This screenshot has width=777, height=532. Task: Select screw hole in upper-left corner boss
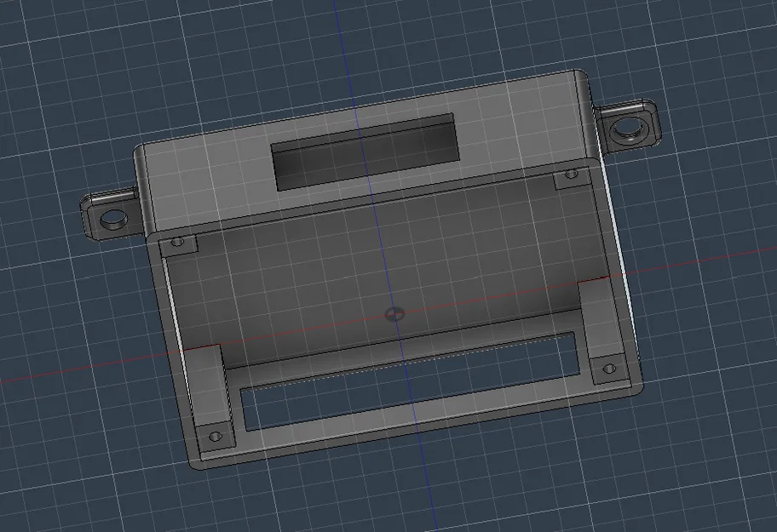pos(177,242)
